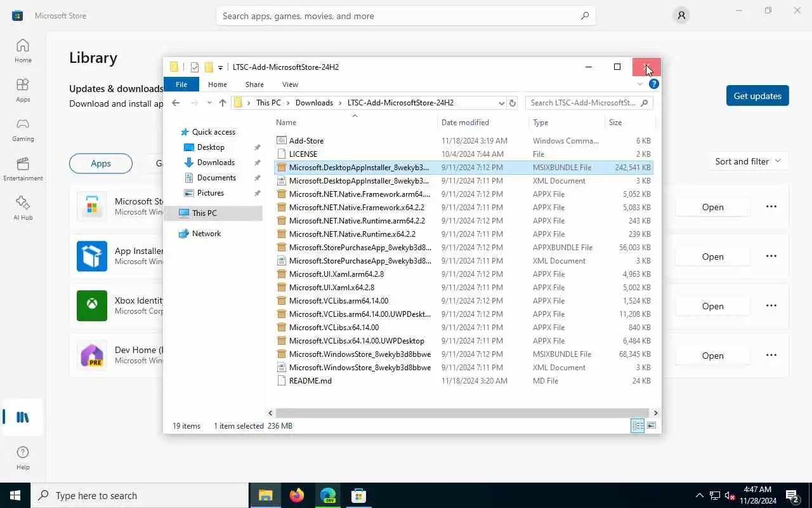Screen dimensions: 812x508
Task: Click the volume icon in system tray
Action: [x=730, y=495]
